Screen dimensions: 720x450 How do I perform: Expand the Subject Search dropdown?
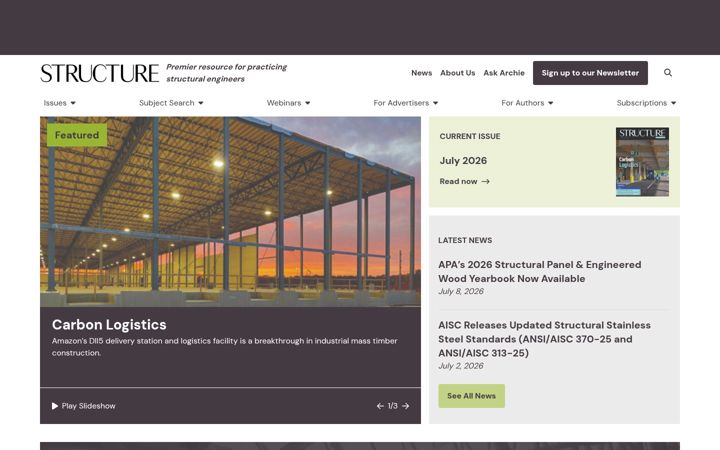click(171, 103)
